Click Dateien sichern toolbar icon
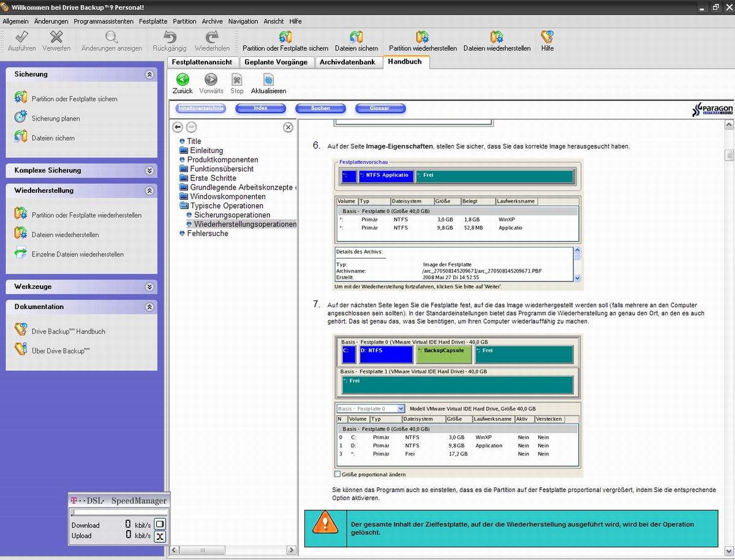 [356, 37]
